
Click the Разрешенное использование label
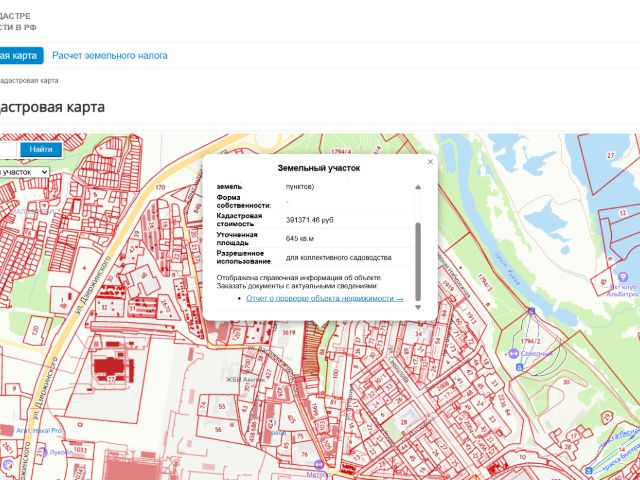click(243, 258)
